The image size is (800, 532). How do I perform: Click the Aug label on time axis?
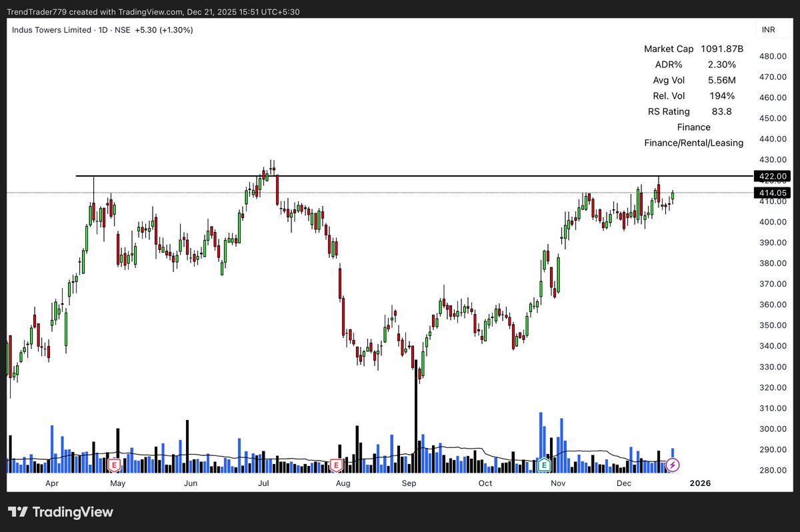[343, 483]
